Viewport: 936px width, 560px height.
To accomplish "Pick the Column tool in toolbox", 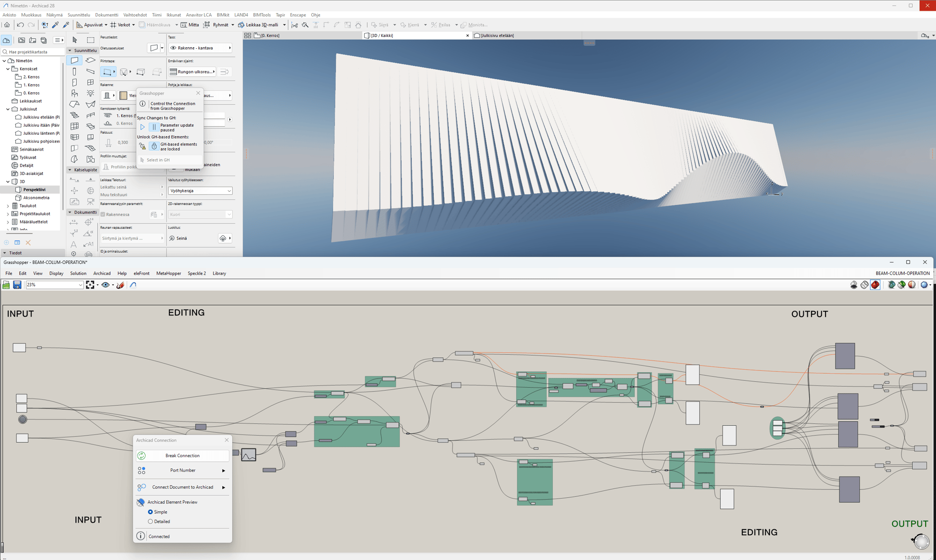I will tap(74, 72).
